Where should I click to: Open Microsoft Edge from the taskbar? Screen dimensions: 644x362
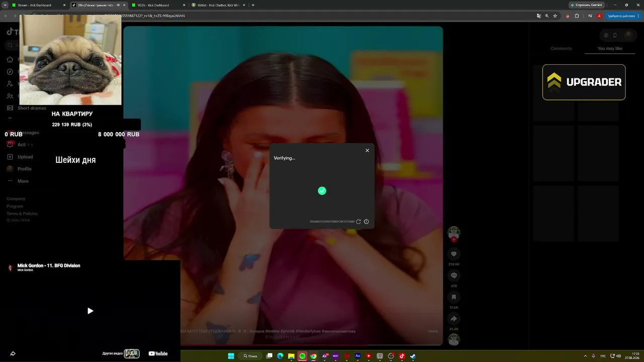tap(280, 356)
